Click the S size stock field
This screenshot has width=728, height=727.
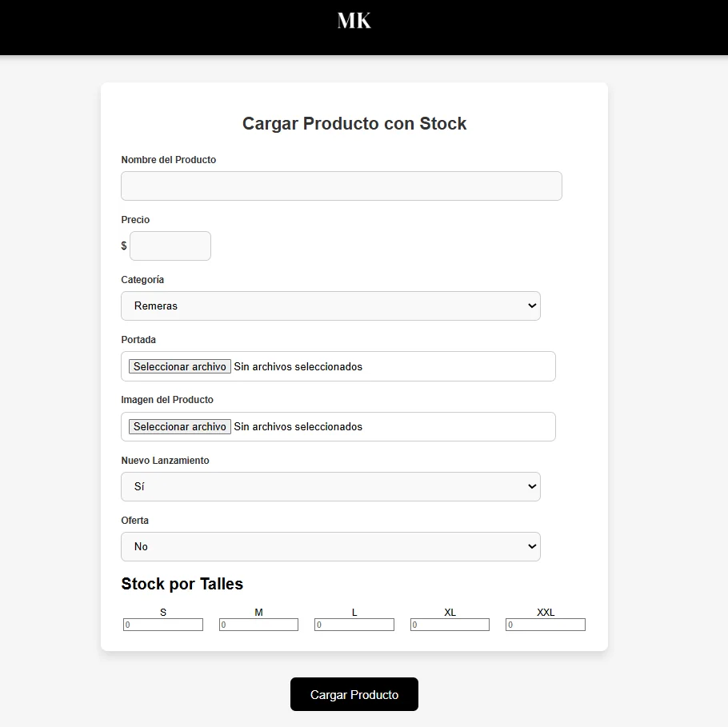tap(163, 625)
